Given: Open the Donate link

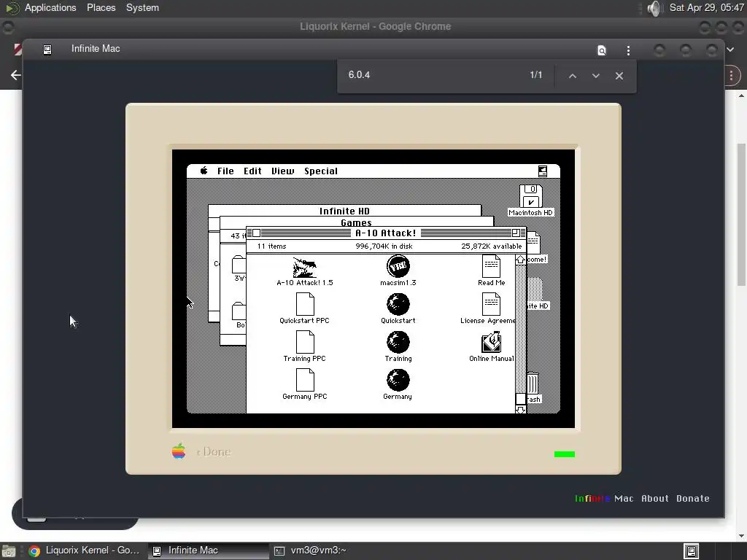Looking at the screenshot, I should [693, 499].
